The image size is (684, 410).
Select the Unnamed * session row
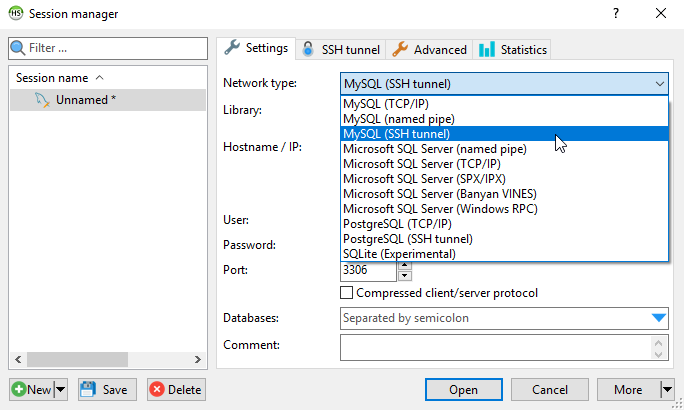pos(108,100)
